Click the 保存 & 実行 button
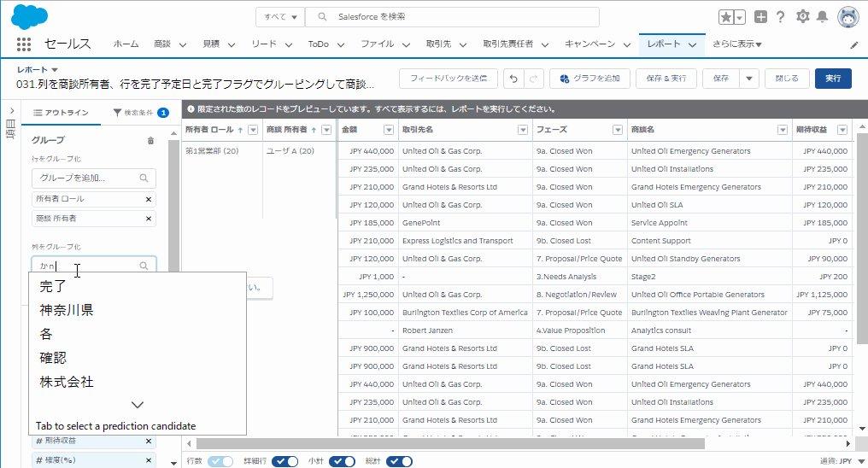This screenshot has width=868, height=468. click(666, 79)
